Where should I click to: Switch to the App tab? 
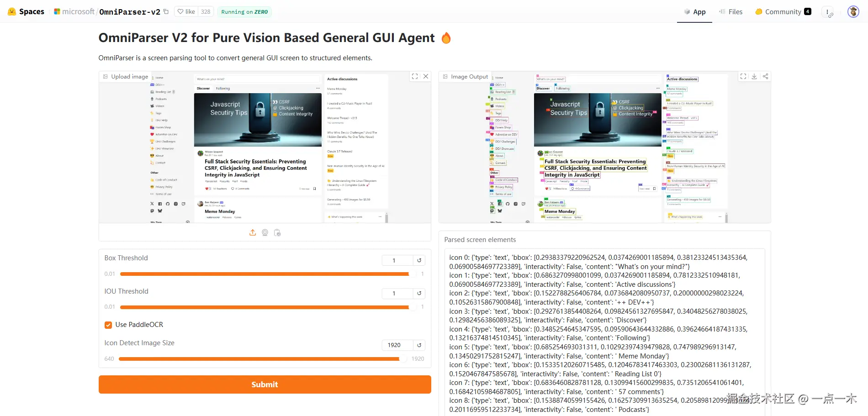pos(694,12)
